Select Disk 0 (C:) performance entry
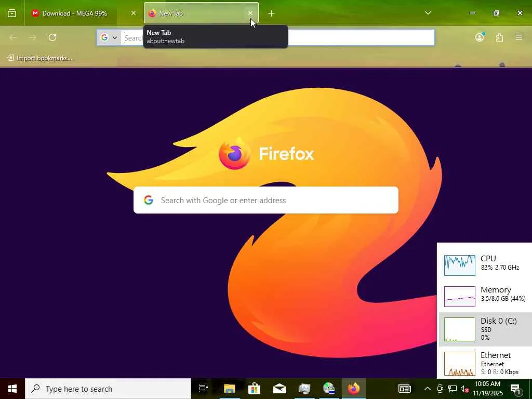Viewport: 532px width, 399px height. 486,329
